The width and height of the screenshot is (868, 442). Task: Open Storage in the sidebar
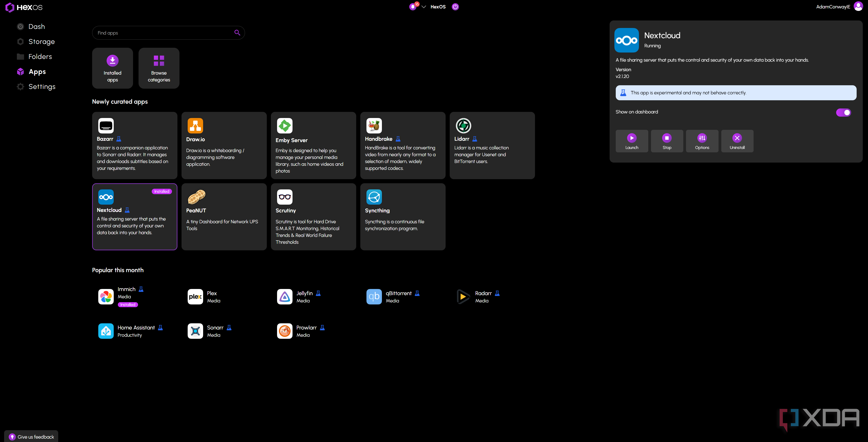pyautogui.click(x=36, y=41)
